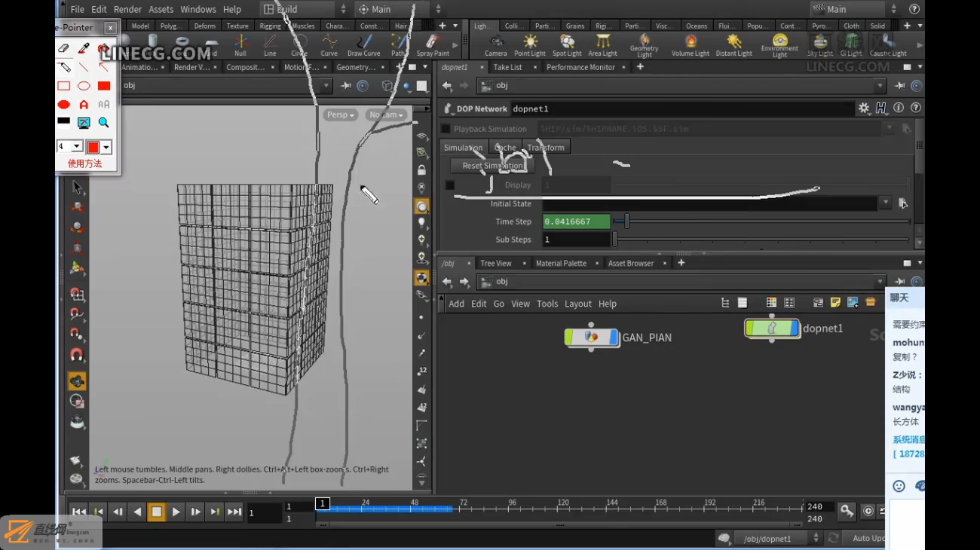The height and width of the screenshot is (550, 980).
Task: Toggle the viewport lock icon in display options
Action: tap(421, 170)
